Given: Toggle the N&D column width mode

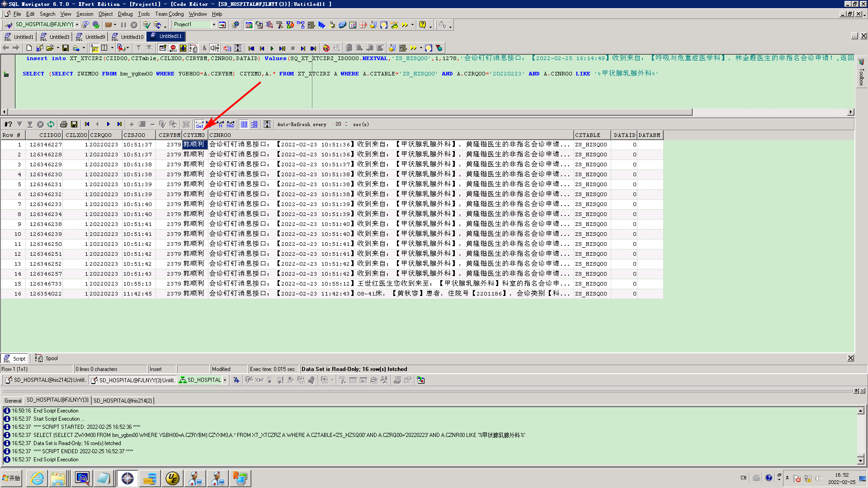Looking at the screenshot, I should coord(231,124).
